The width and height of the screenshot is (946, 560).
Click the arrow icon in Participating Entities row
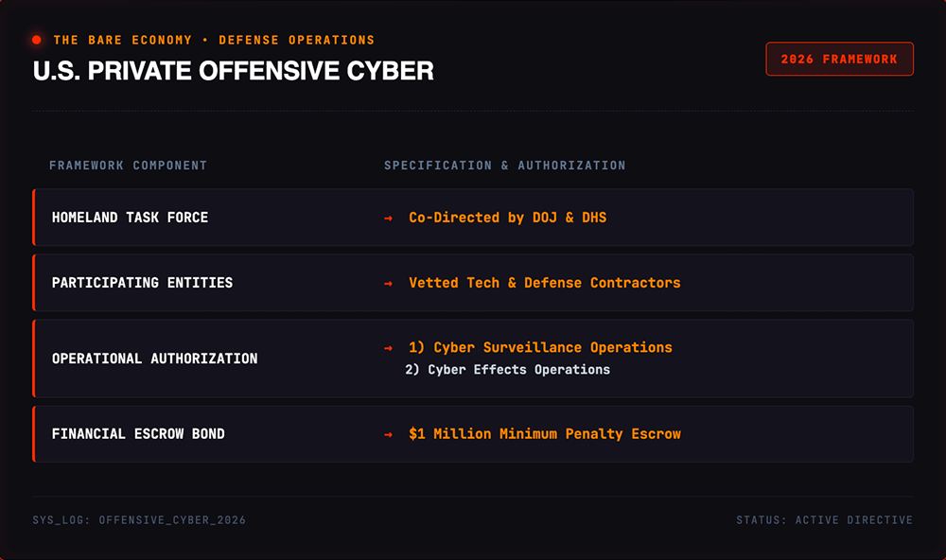[388, 283]
